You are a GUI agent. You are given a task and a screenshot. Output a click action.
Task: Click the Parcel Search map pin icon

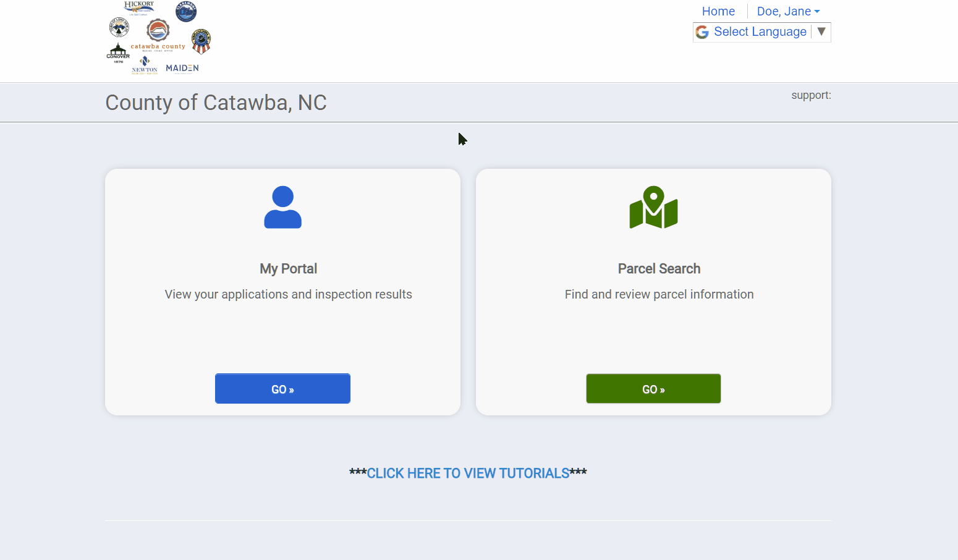653,207
